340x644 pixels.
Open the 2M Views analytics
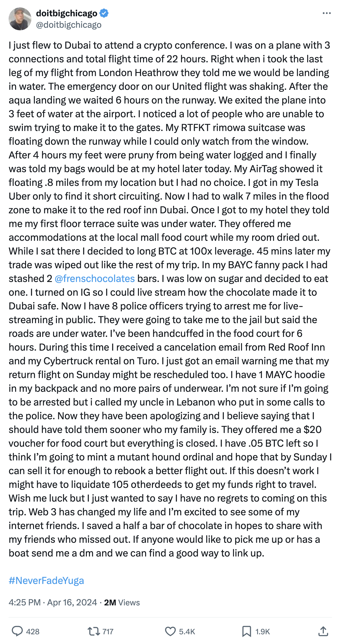122,603
